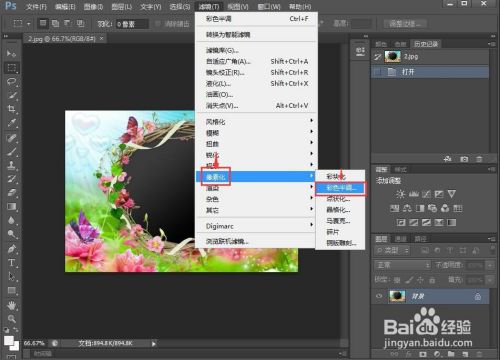Delete current history state trash icon
The image size is (500, 360).
click(x=479, y=159)
